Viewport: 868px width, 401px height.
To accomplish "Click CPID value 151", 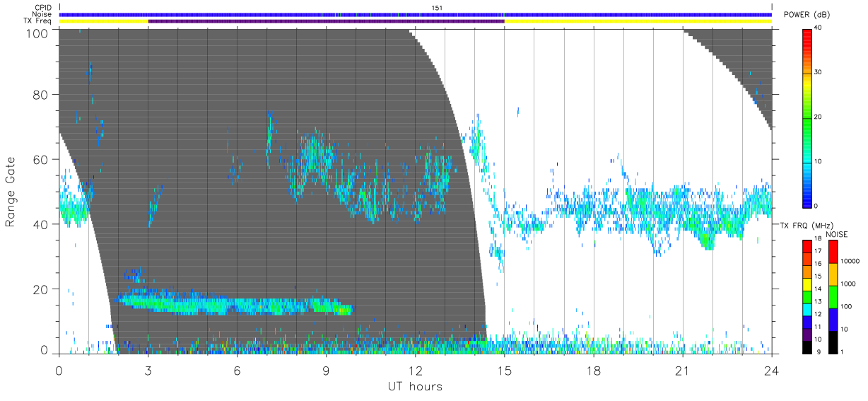I will tap(436, 8).
